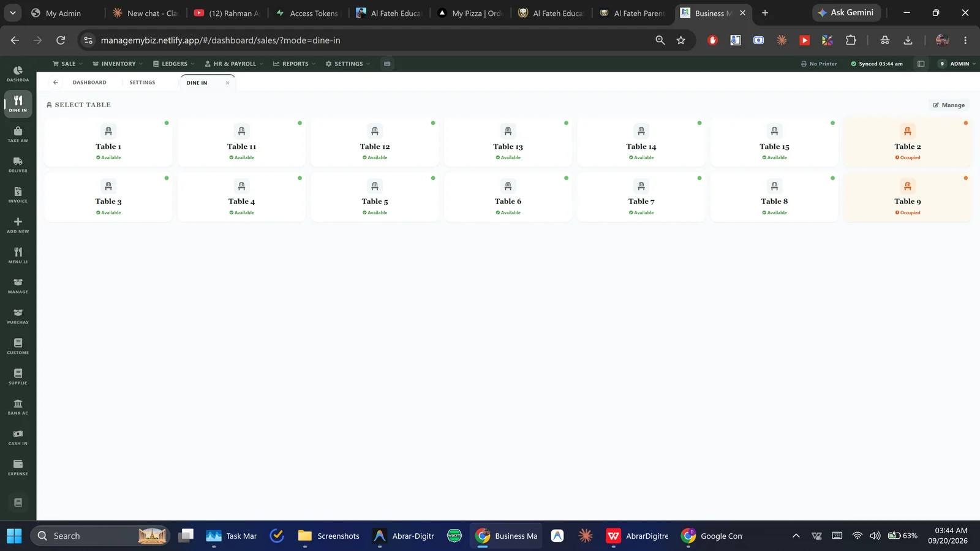The height and width of the screenshot is (551, 980).
Task: Click the browser address bar URL
Action: pyautogui.click(x=221, y=40)
